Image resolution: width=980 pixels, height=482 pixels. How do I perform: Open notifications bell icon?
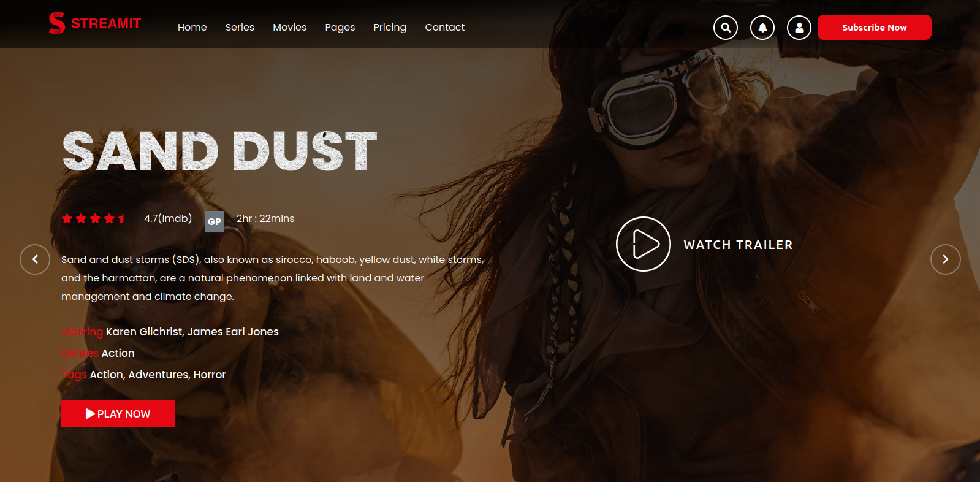(x=762, y=28)
